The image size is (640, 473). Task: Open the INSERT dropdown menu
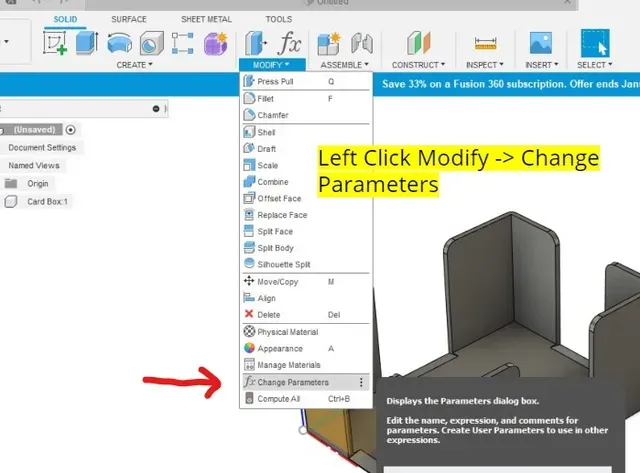(542, 65)
